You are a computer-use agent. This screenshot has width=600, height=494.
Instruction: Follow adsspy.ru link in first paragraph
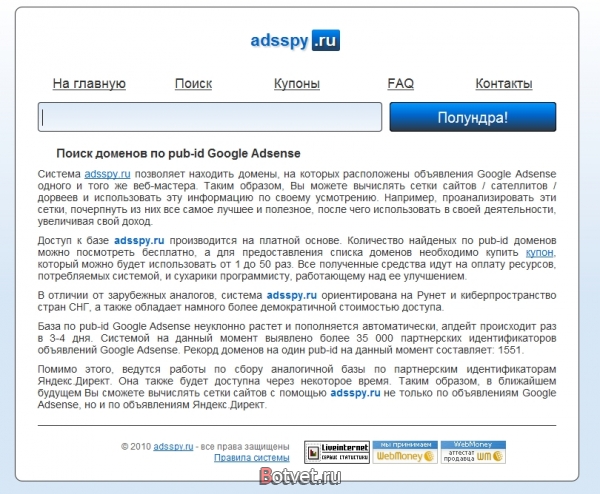click(x=108, y=174)
